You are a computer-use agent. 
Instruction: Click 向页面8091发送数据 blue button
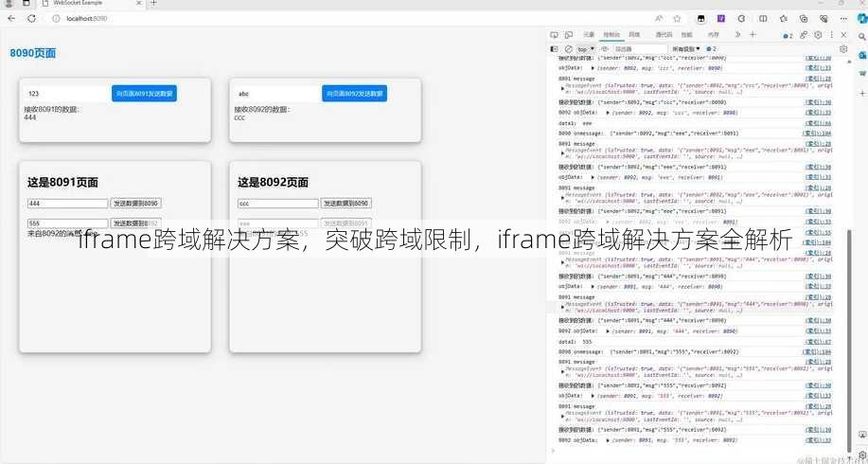[144, 94]
